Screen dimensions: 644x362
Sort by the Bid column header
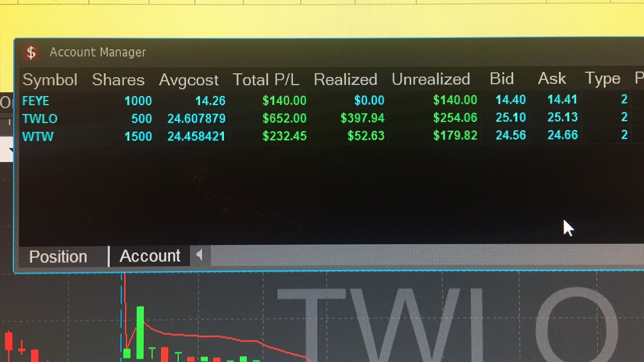[x=502, y=78]
